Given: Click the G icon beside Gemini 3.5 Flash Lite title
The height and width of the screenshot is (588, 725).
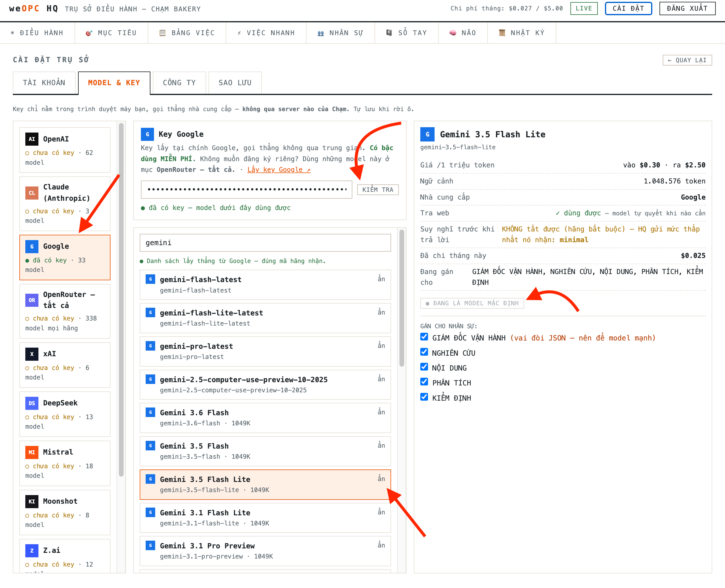Looking at the screenshot, I should tap(427, 134).
